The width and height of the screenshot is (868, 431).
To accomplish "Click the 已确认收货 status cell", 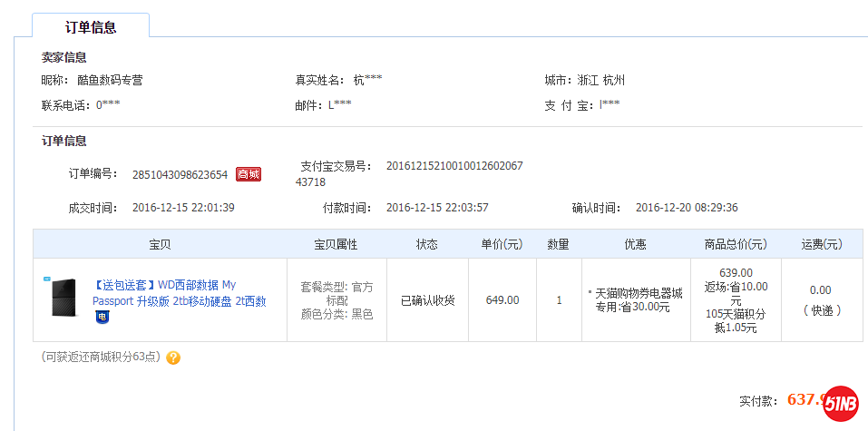I will tap(427, 300).
